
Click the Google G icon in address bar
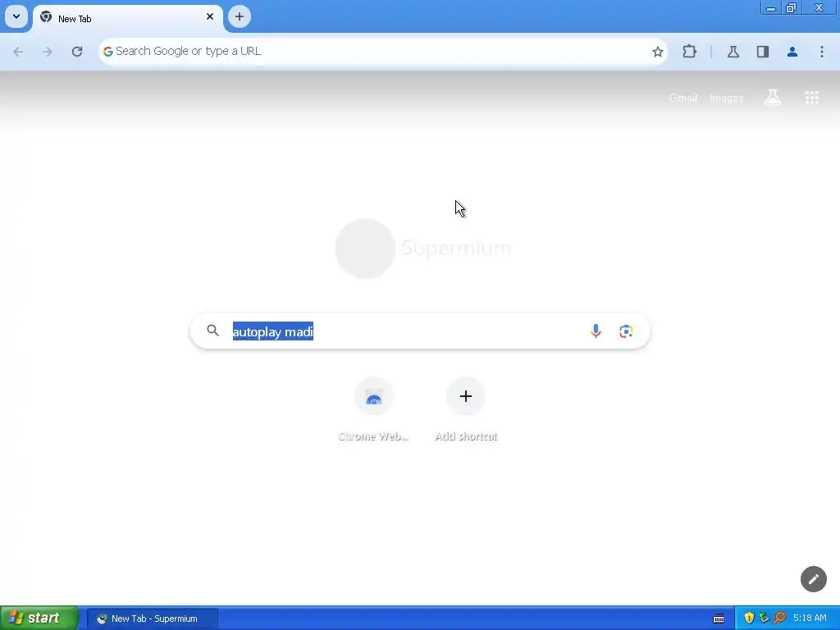tap(107, 52)
